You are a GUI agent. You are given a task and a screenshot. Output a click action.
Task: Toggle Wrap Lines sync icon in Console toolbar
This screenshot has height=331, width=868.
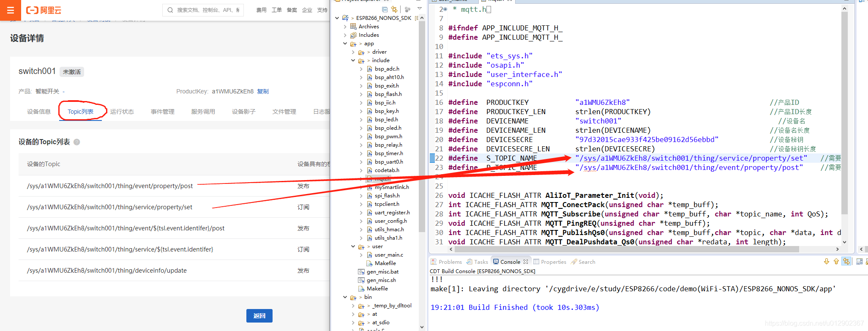846,262
